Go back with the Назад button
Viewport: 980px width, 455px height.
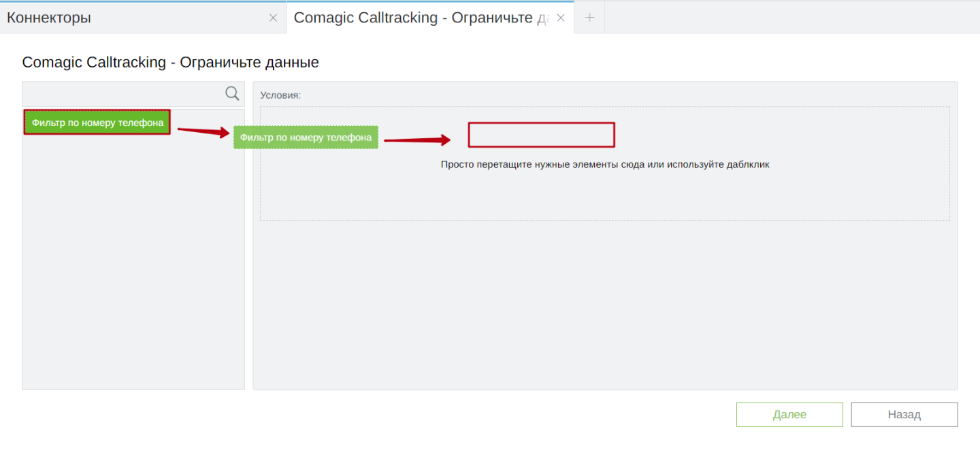click(x=904, y=415)
